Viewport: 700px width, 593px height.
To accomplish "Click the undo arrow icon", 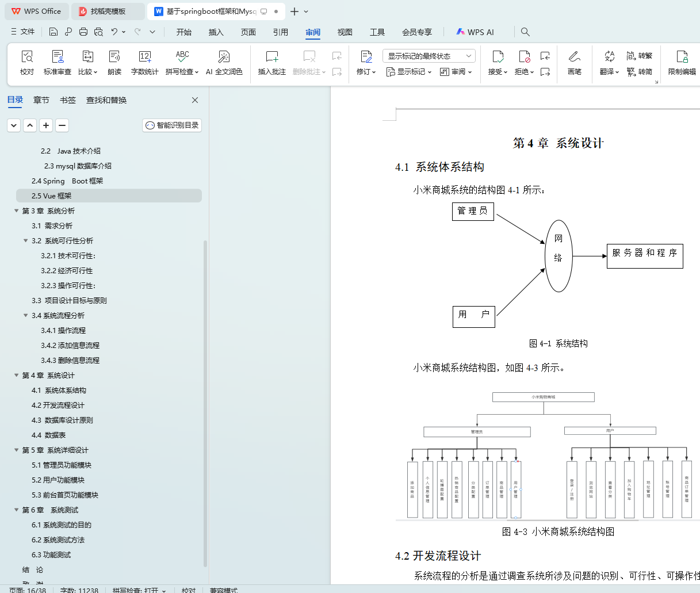I will tap(114, 32).
